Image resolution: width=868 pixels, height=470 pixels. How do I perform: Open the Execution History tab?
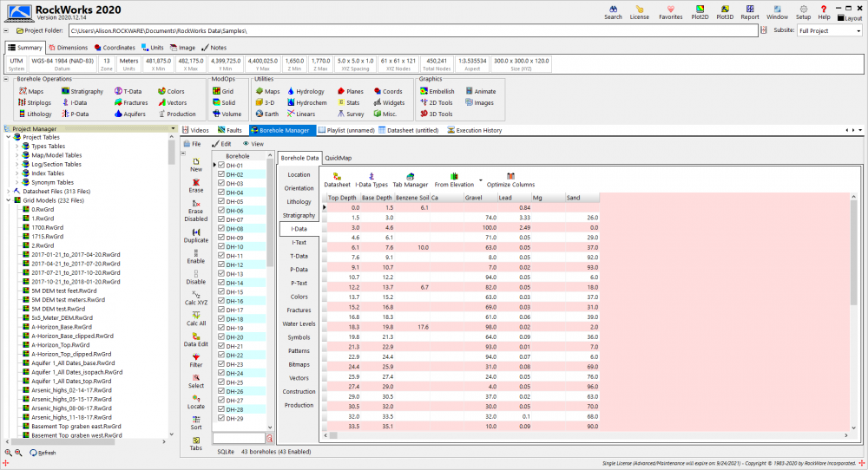[x=475, y=130]
